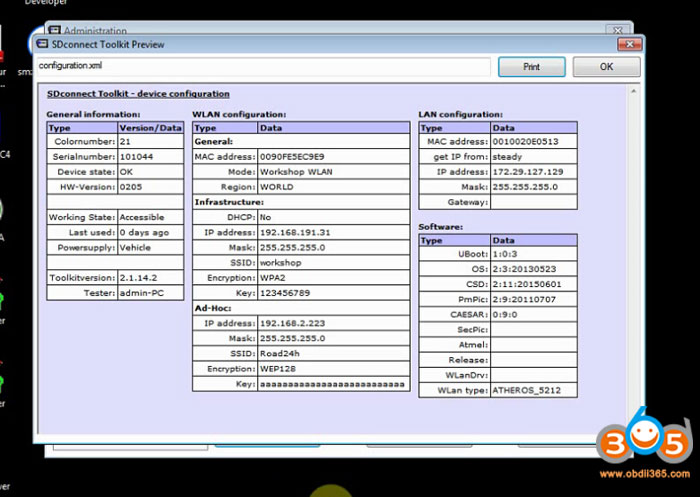Select LAN MAC address 0010020E0513

point(525,142)
